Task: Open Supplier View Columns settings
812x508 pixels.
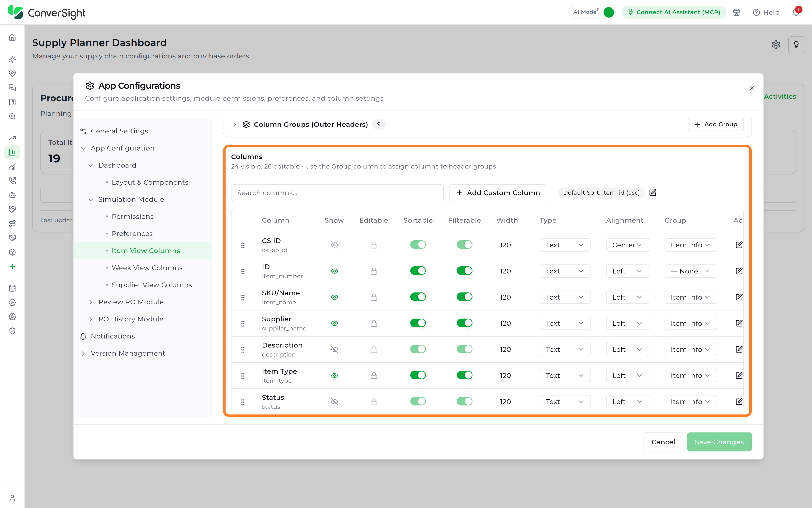Action: (151, 285)
